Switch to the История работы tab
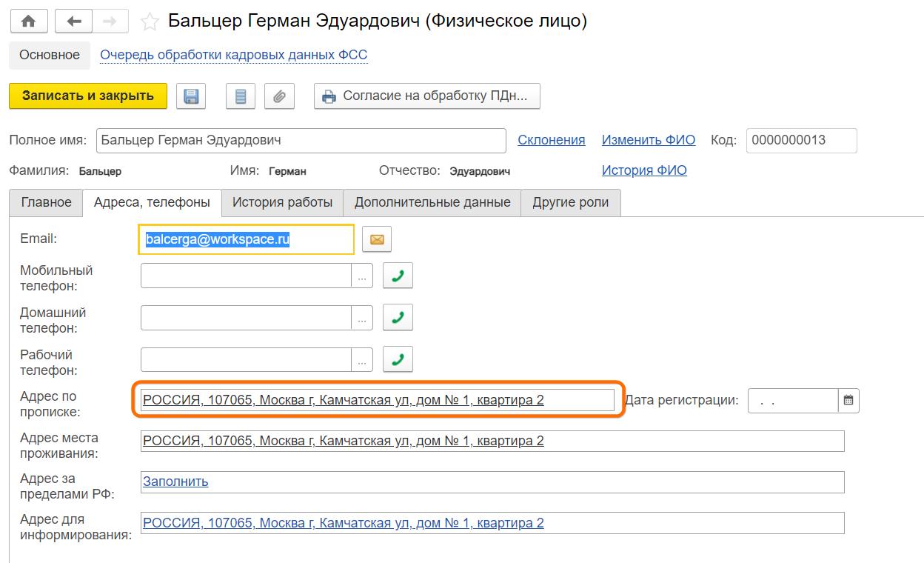The image size is (924, 563). [282, 202]
